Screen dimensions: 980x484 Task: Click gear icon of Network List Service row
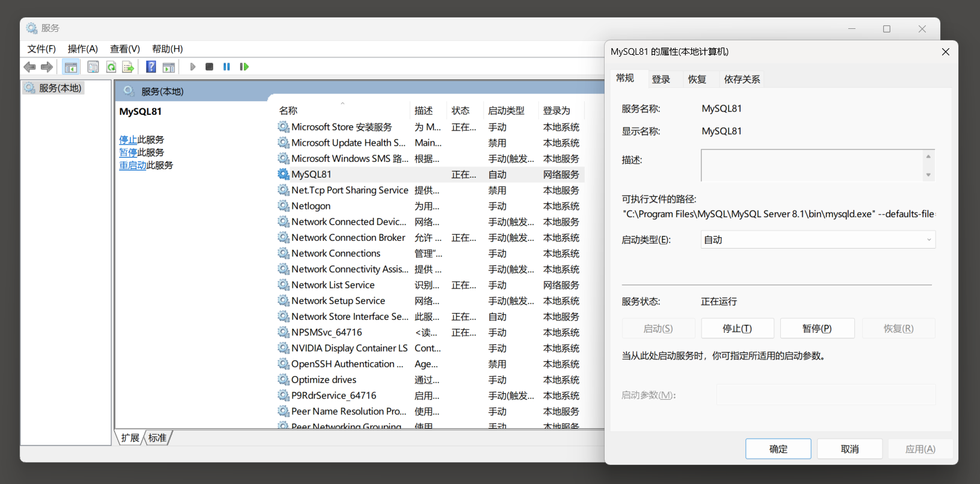point(283,285)
